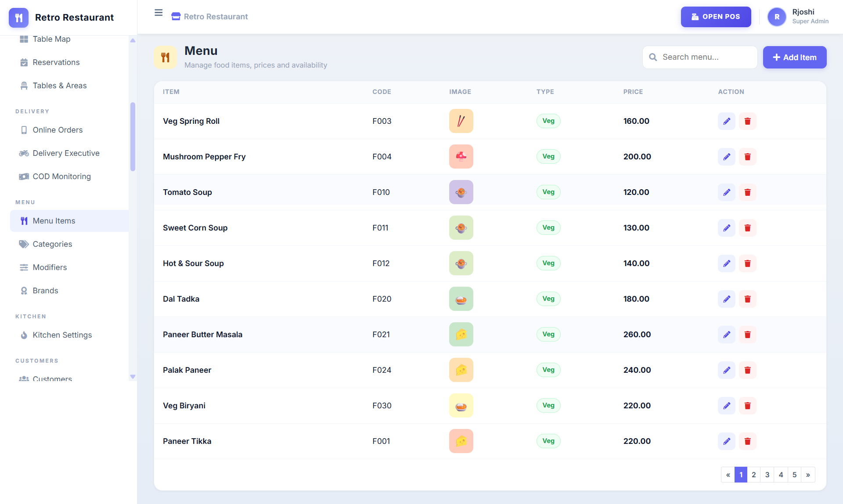Edit the Hot & Sour Soup item
Viewport: 843px width, 504px height.
[727, 263]
